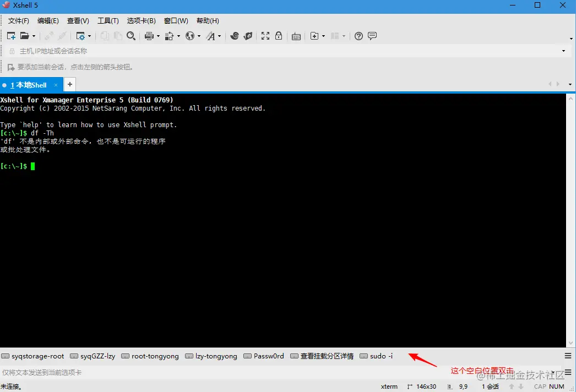The image size is (576, 392).
Task: Click the syqGZZ-lzy quick command button
Action: point(93,356)
